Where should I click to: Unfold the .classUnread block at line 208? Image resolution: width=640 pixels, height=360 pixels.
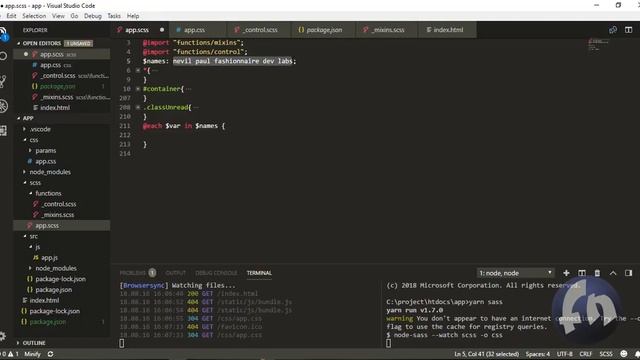coord(138,107)
